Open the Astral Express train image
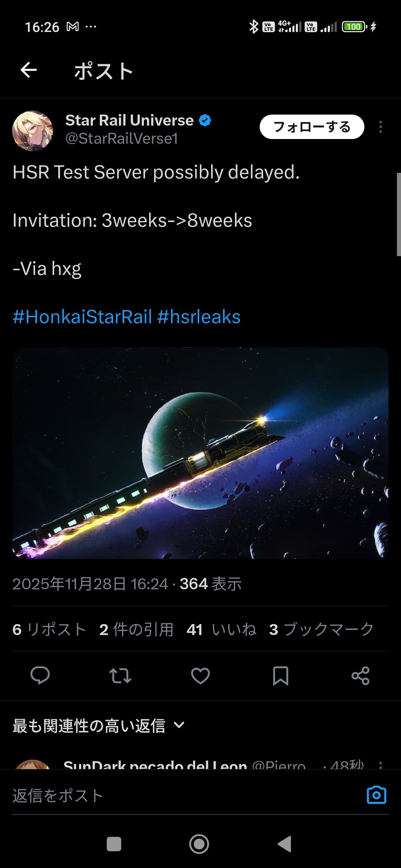401x868 pixels. [200, 453]
